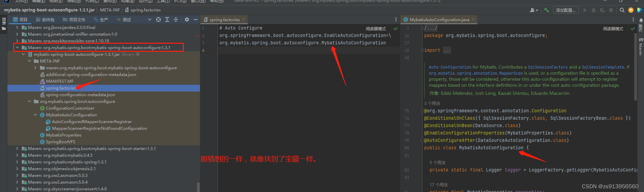Screen dimensions: 644x192
Task: Open Maven tool window on right strip
Action: tap(641, 46)
